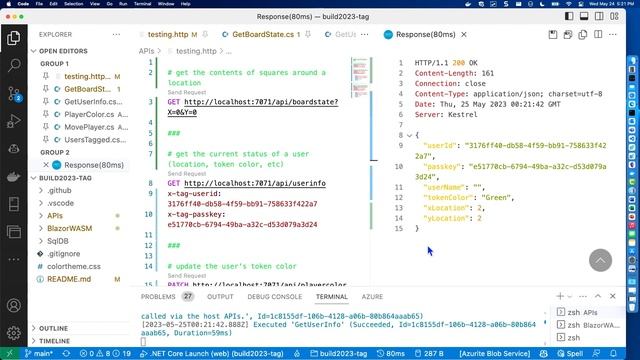This screenshot has height=360, width=640.
Task: Close Response(80ms) in open editors list
Action: (x=46, y=165)
